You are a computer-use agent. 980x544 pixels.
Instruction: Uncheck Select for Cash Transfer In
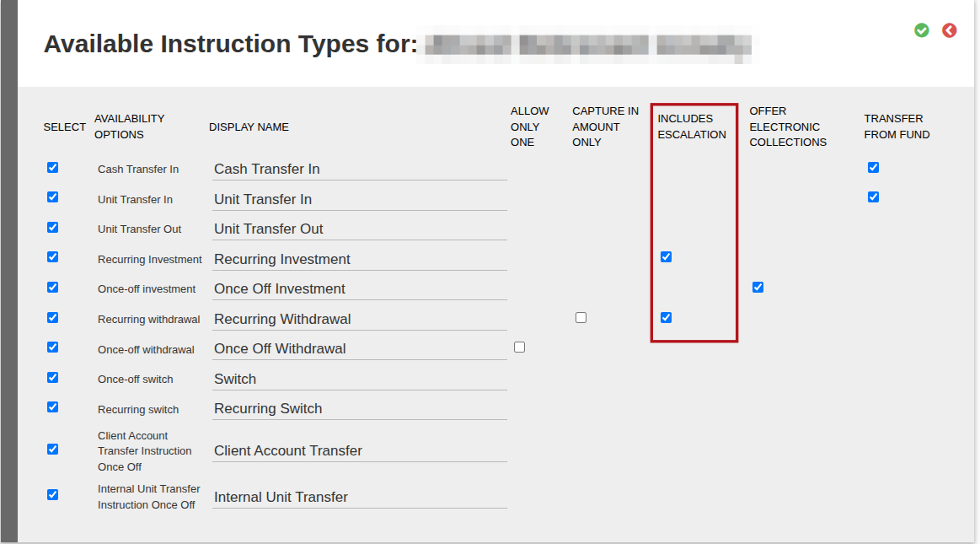[52, 168]
